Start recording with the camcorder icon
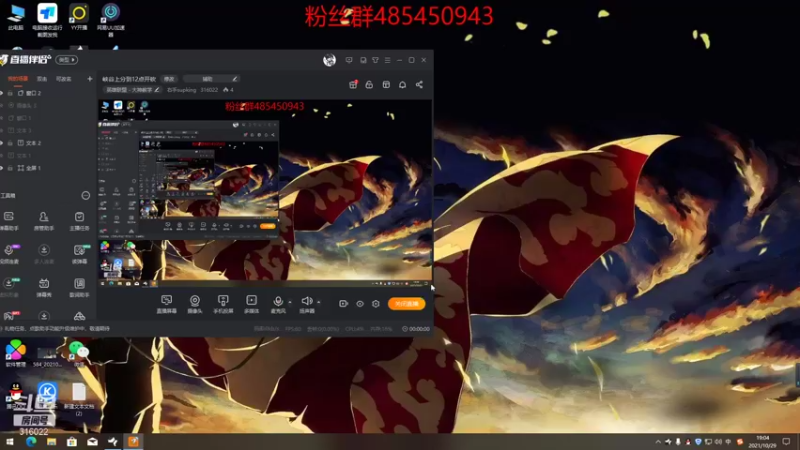 tap(343, 304)
